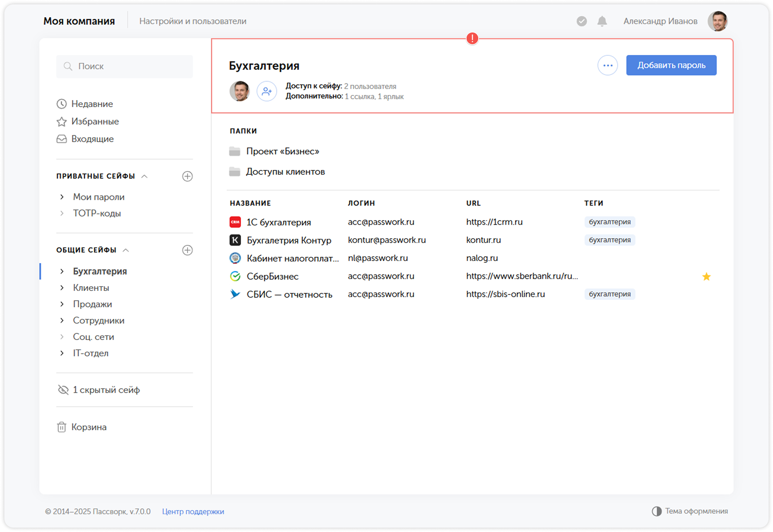This screenshot has width=773, height=532.
Task: Click бухгалтерия tag in СБИС row
Action: coord(610,294)
